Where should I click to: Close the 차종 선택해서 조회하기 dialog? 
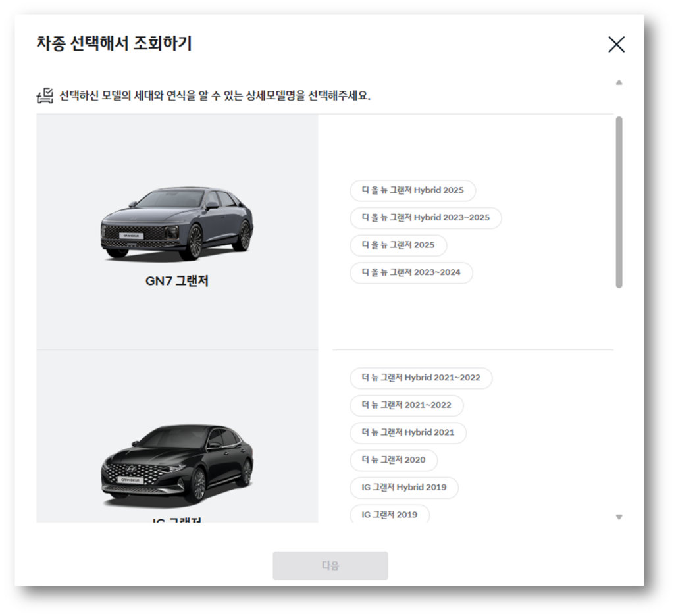(616, 45)
